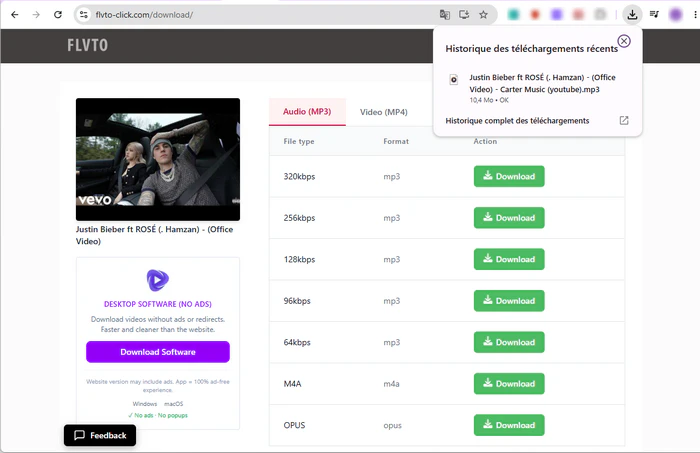Open the Feedback button
The width and height of the screenshot is (700, 453).
(100, 436)
